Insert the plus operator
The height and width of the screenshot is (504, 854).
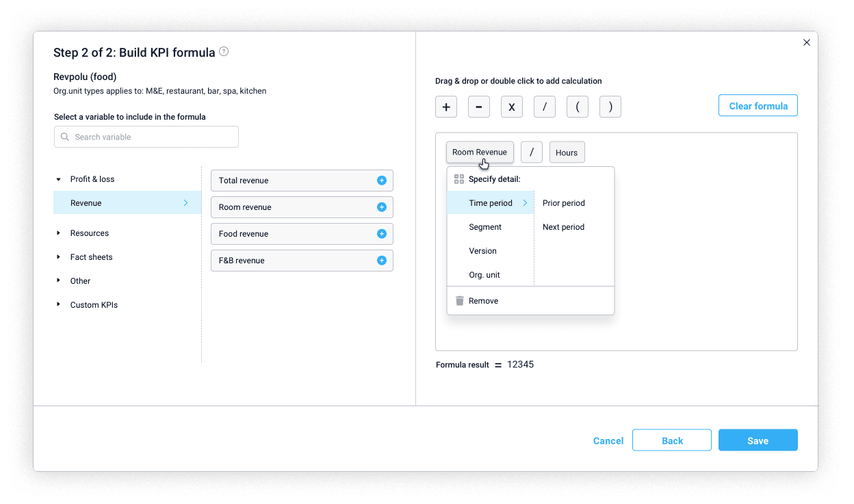click(446, 107)
